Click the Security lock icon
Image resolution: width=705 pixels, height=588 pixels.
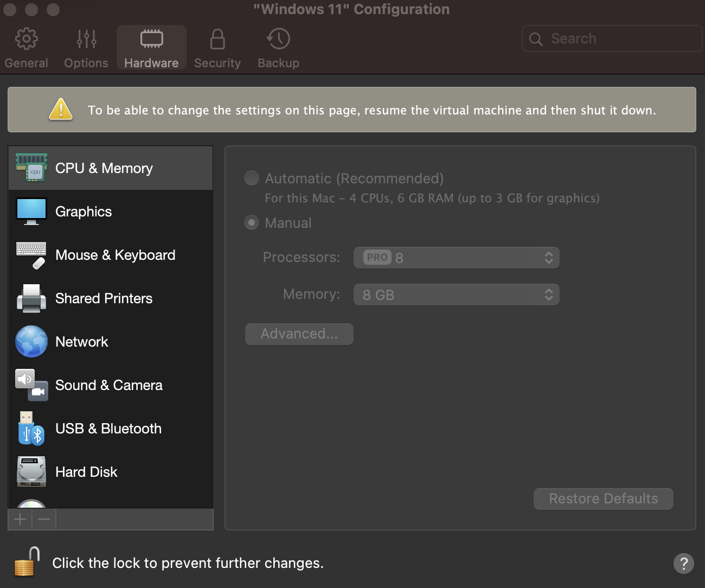tap(217, 39)
